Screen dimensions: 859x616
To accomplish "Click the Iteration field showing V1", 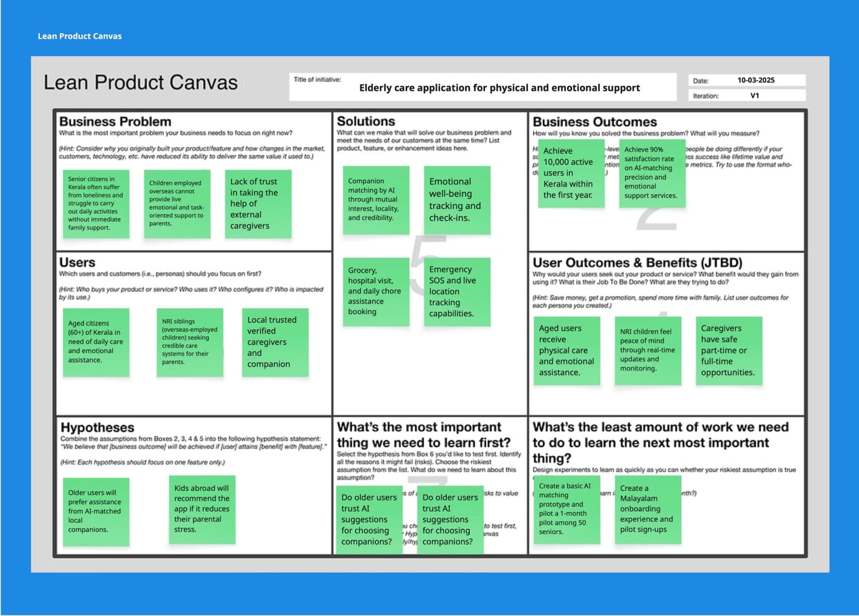I will (x=754, y=96).
